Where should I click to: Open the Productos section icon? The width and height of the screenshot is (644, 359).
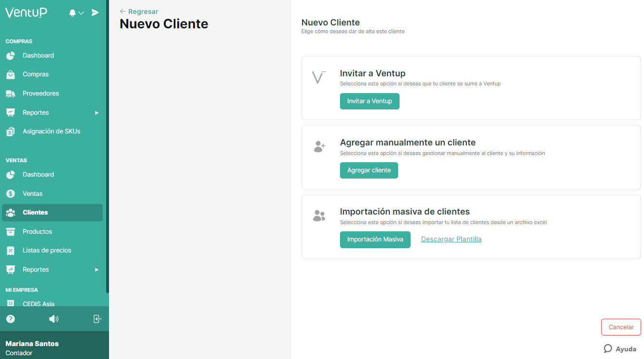11,231
